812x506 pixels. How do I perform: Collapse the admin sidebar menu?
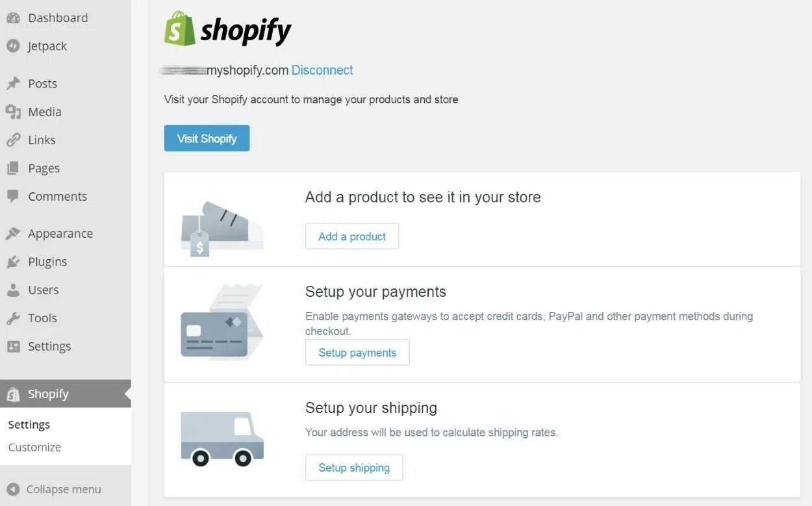tap(54, 489)
